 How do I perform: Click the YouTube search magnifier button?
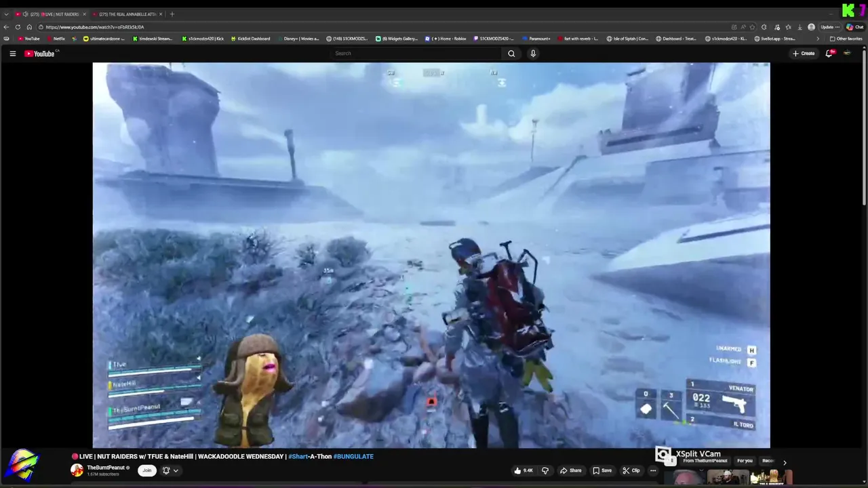(x=511, y=54)
